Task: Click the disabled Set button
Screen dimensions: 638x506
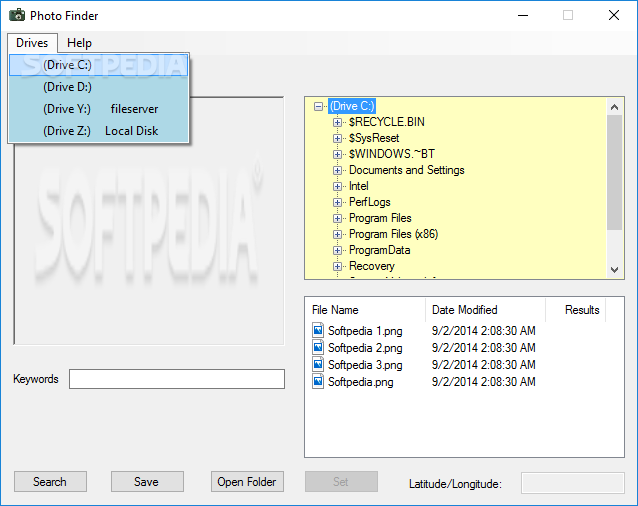Action: (x=341, y=482)
